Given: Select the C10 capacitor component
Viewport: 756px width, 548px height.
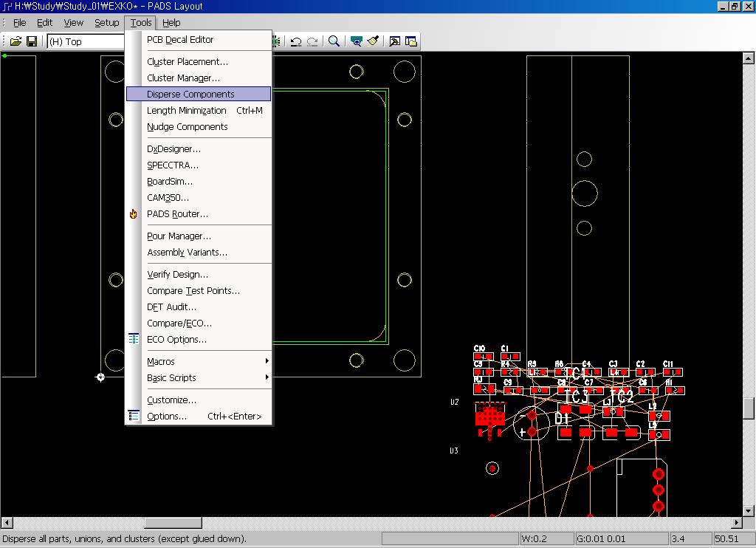Looking at the screenshot, I should click(484, 357).
